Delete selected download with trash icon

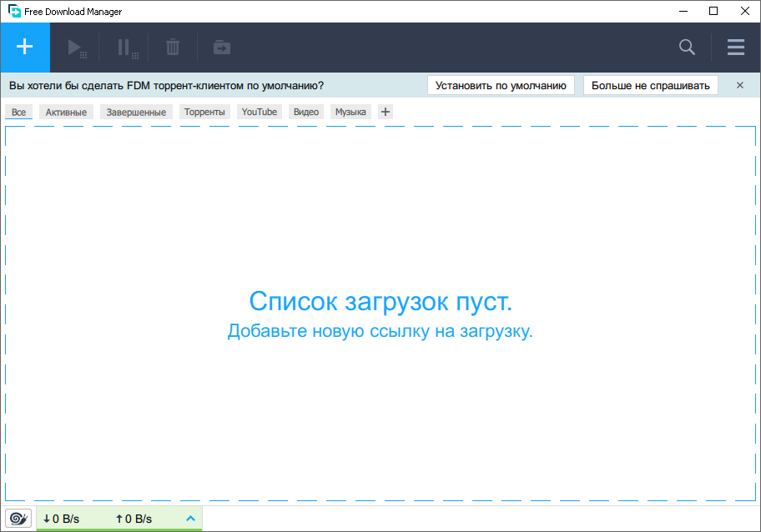(173, 48)
